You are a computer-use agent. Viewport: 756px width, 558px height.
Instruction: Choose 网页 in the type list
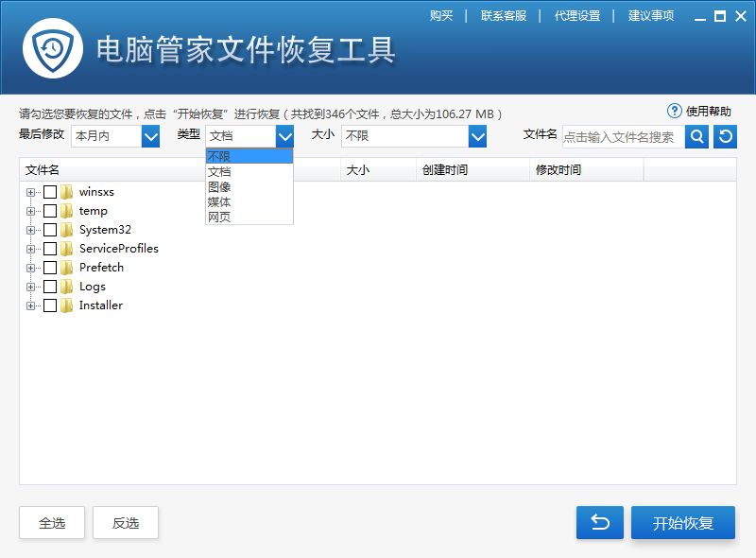click(x=249, y=217)
